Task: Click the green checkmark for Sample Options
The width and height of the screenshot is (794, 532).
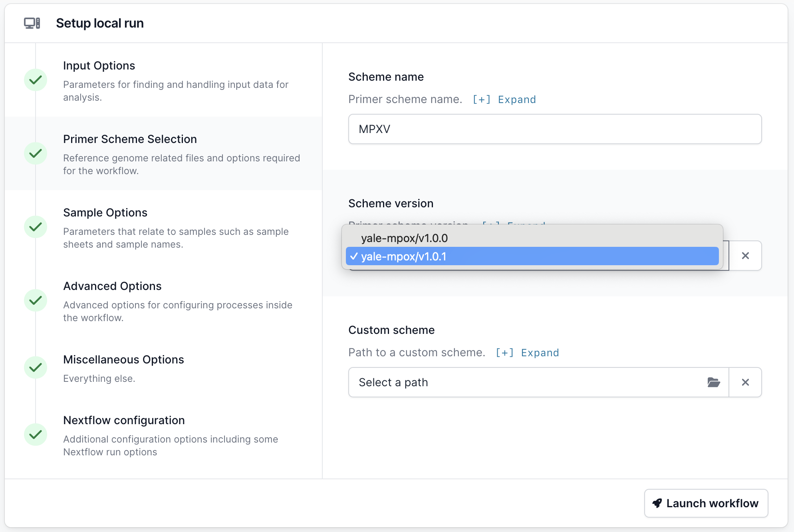Action: [36, 227]
